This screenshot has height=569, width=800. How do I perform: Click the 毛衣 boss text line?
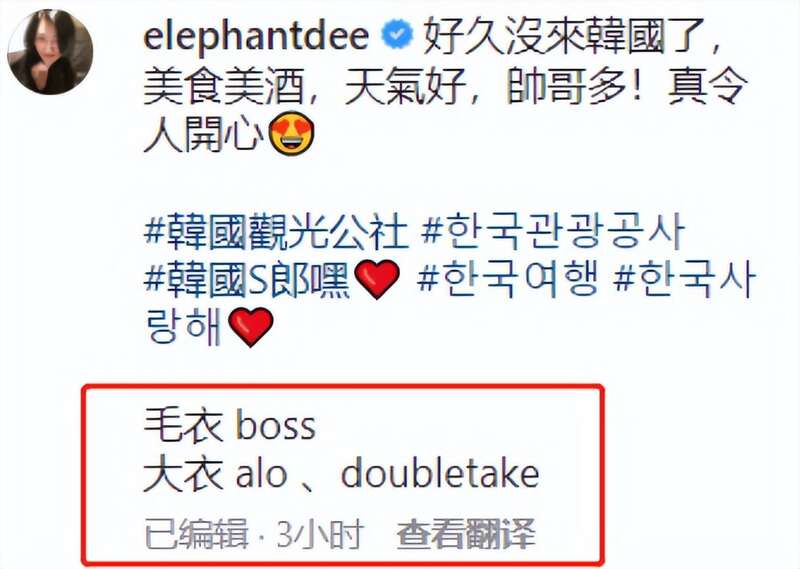(230, 426)
